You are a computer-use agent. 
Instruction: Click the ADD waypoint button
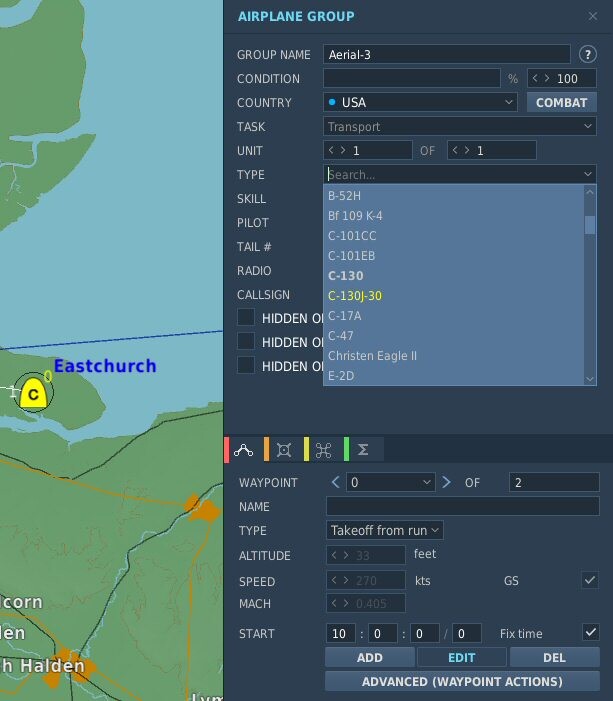(370, 658)
